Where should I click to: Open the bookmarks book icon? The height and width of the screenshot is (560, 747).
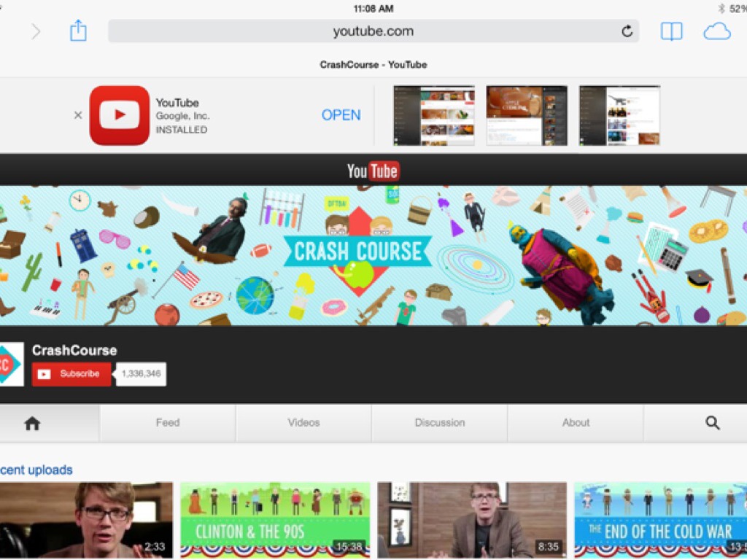coord(671,31)
